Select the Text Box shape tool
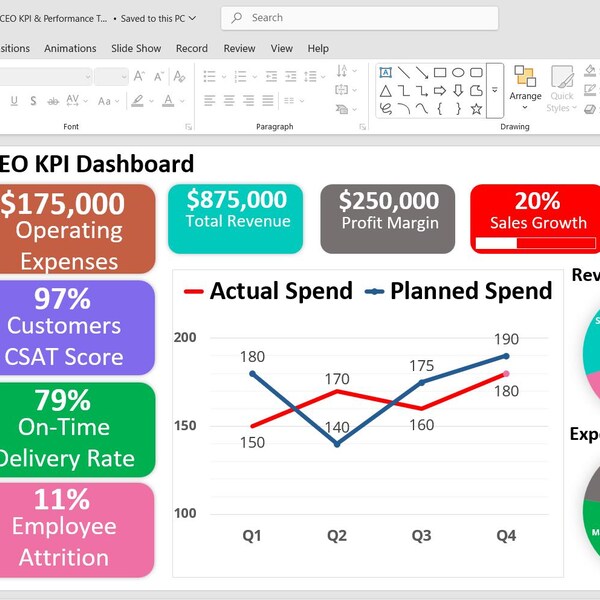The height and width of the screenshot is (600, 600). [x=385, y=72]
